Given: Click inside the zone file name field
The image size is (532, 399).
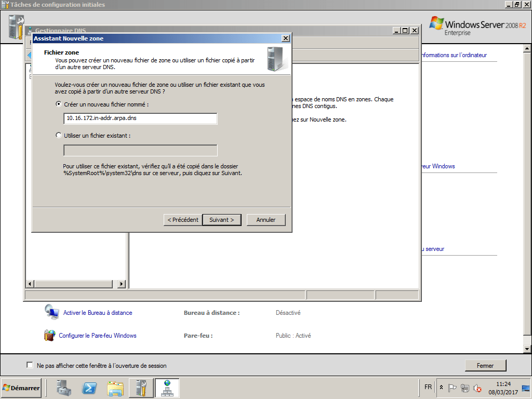Looking at the screenshot, I should [x=140, y=118].
